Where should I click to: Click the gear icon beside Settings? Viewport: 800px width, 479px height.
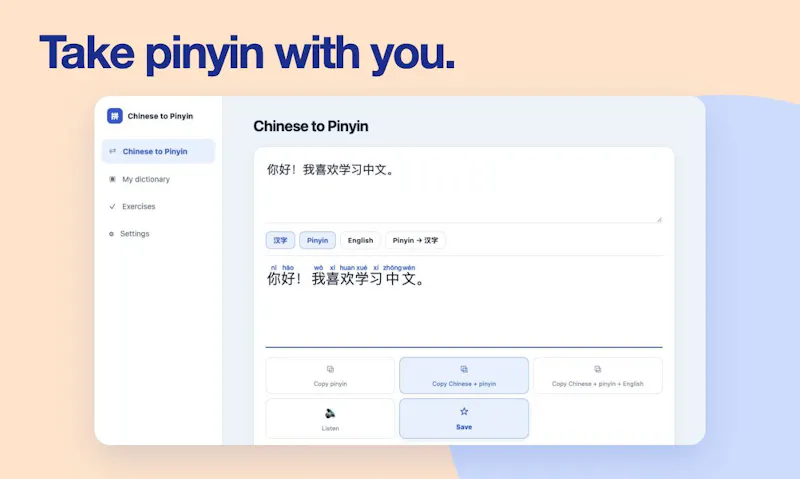click(x=111, y=234)
